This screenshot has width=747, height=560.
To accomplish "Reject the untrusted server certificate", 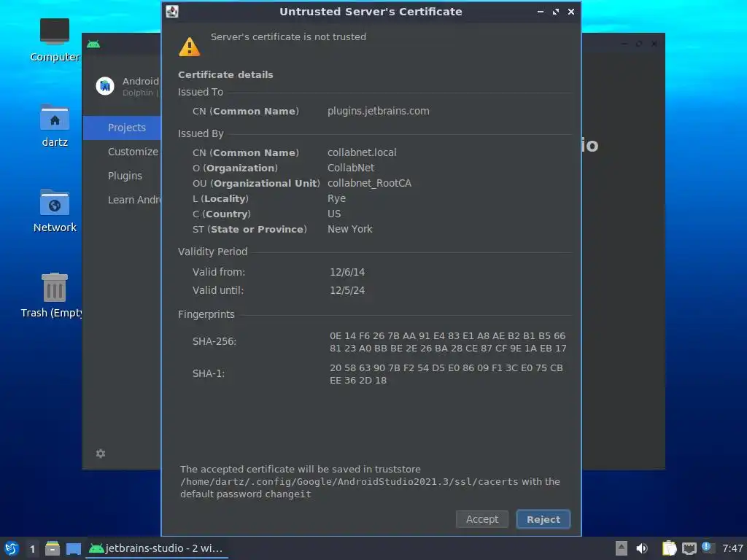I will tap(543, 519).
